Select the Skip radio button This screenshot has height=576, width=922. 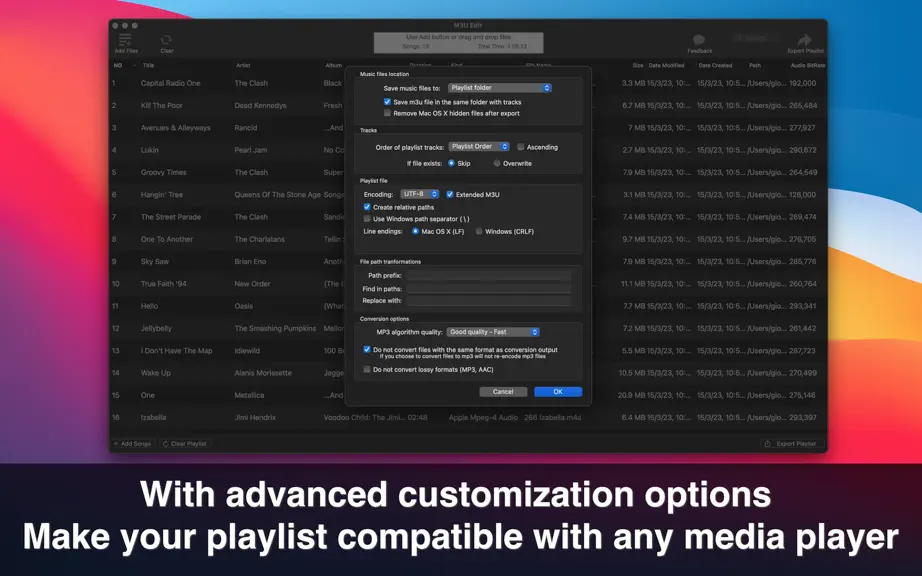451,163
